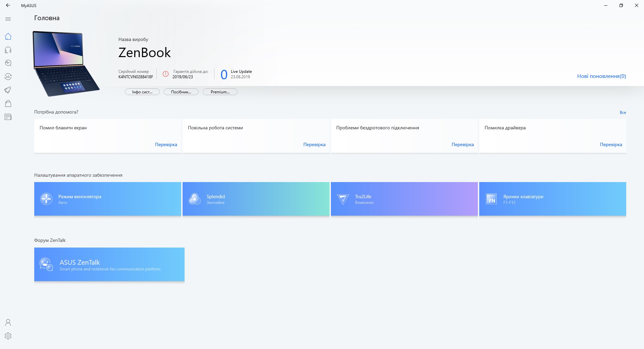Open the ASUS ZenTalk forum tile
The width and height of the screenshot is (644, 349).
(x=109, y=264)
